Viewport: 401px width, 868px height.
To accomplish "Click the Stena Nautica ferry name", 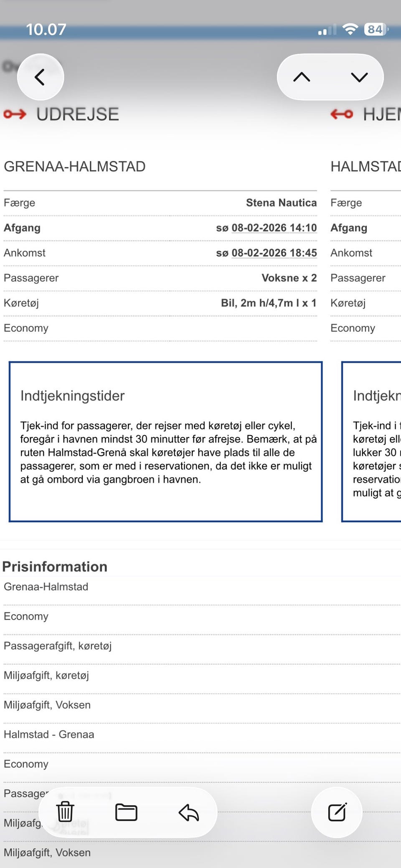I will pos(281,203).
